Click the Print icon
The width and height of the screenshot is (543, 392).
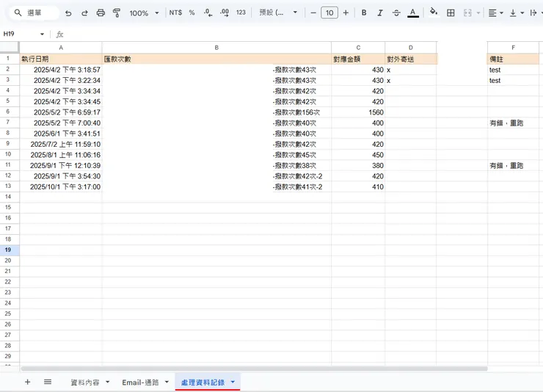[x=101, y=13]
